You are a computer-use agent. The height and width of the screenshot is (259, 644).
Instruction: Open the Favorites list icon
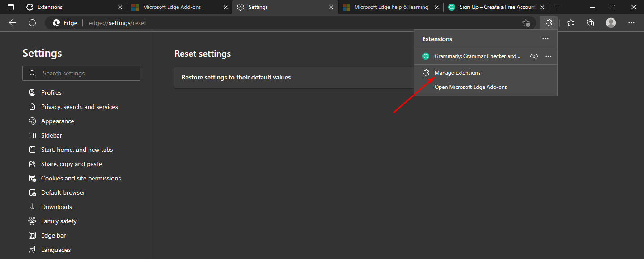571,23
